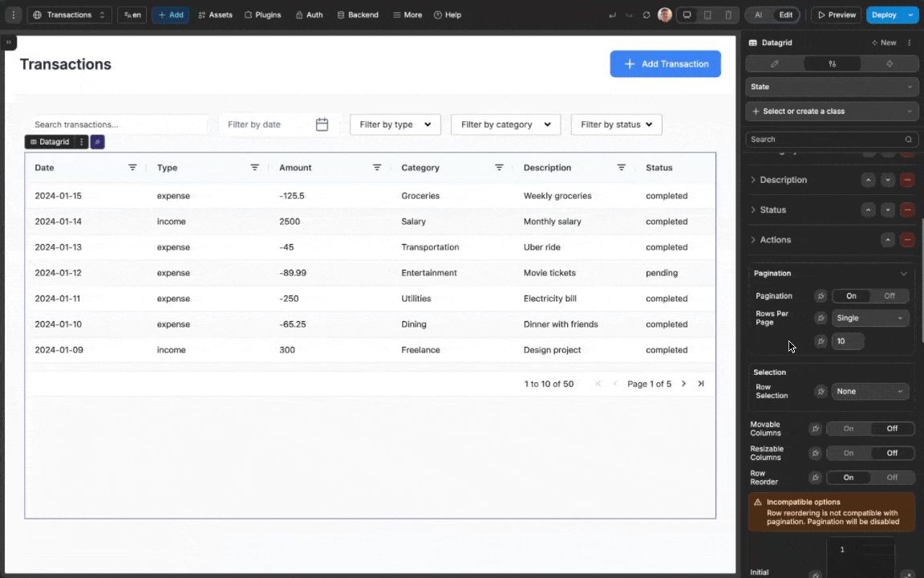The height and width of the screenshot is (578, 924).
Task: Select the pencil edit tab in the Datagrid panel
Action: 774,63
